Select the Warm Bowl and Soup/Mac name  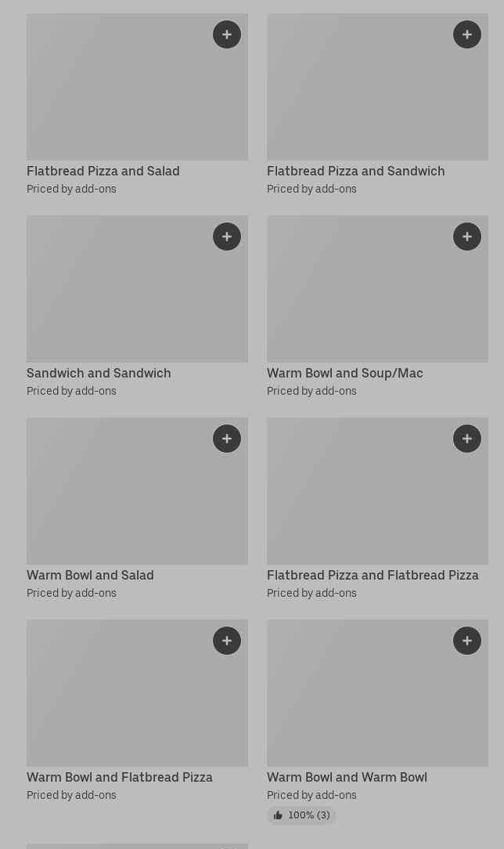(344, 373)
